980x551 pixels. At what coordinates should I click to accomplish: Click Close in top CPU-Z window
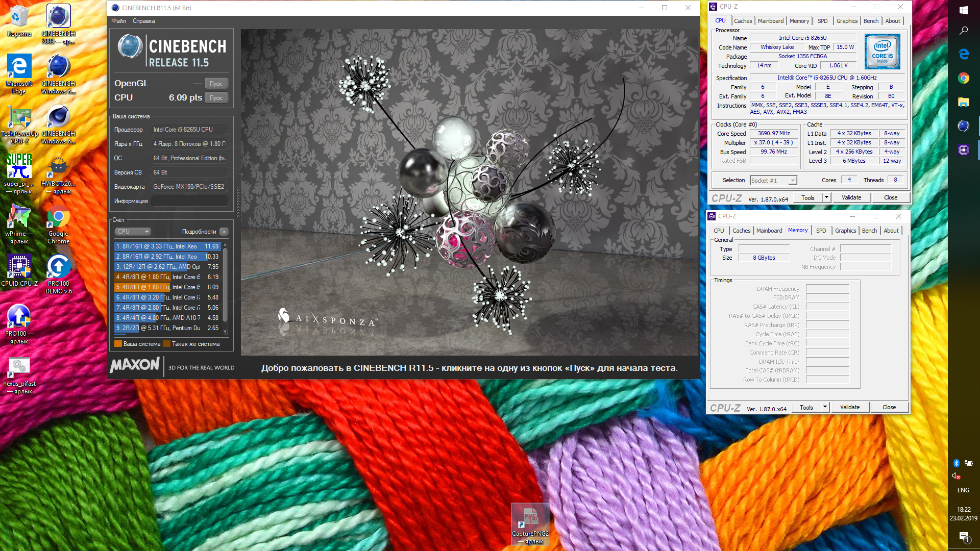pos(891,197)
